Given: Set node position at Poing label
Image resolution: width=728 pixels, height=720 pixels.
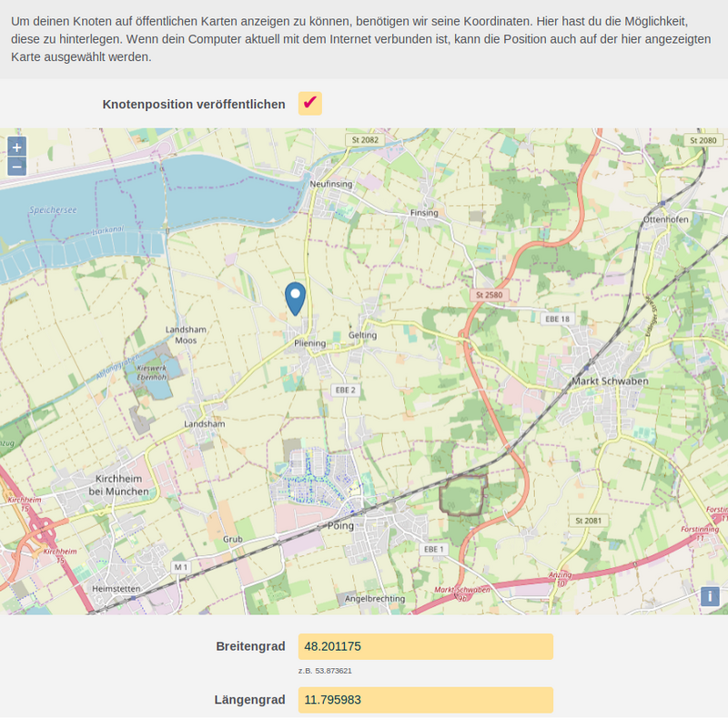Looking at the screenshot, I should click(x=339, y=526).
